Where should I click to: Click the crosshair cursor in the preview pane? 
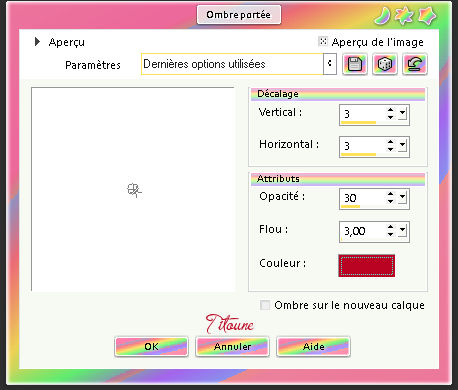(134, 190)
